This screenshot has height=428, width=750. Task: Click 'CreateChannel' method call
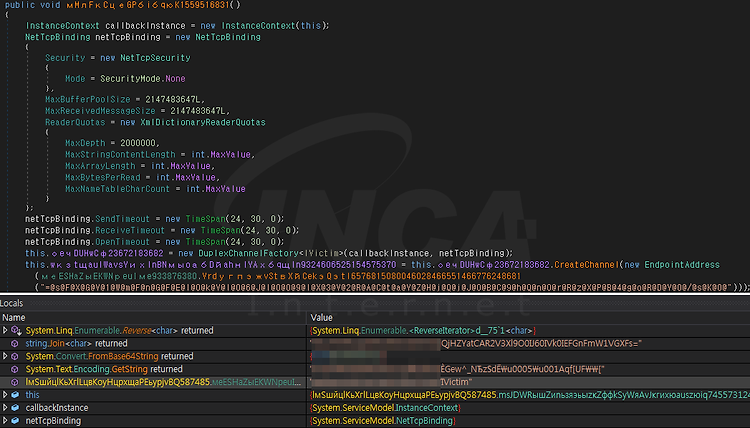pos(587,265)
